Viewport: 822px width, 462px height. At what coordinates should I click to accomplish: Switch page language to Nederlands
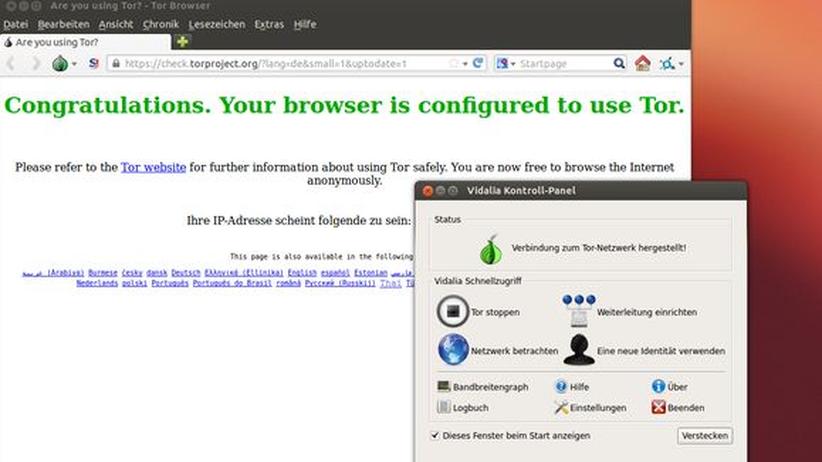point(97,283)
